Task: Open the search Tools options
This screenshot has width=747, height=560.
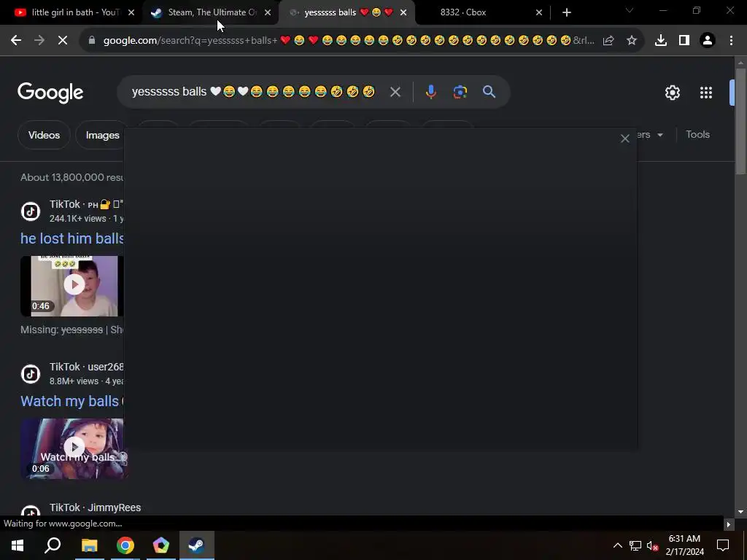Action: point(697,135)
